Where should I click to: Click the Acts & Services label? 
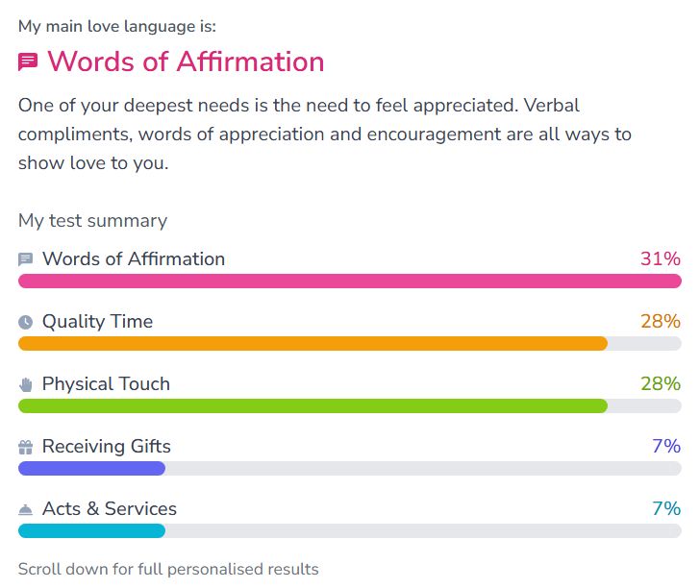pyautogui.click(x=110, y=509)
